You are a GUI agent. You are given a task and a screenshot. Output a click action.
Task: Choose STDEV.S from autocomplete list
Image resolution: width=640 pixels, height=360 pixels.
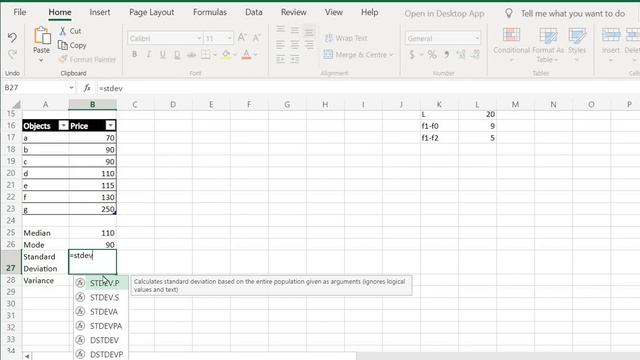click(x=101, y=298)
